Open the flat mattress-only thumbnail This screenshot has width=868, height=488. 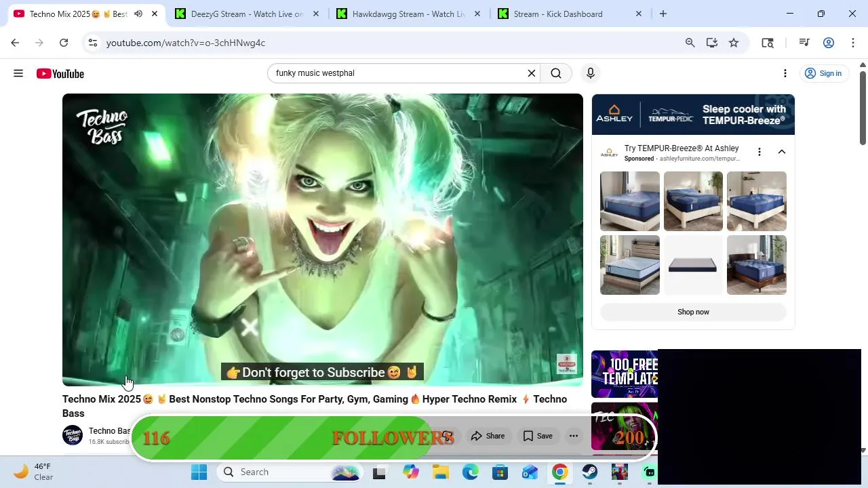pos(693,265)
